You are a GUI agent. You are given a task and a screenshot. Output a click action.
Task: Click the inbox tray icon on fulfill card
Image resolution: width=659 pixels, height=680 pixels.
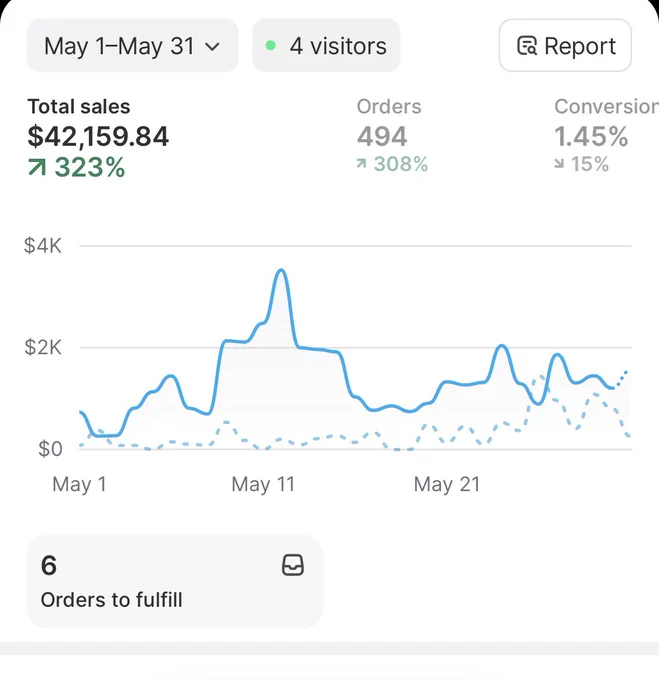[293, 565]
